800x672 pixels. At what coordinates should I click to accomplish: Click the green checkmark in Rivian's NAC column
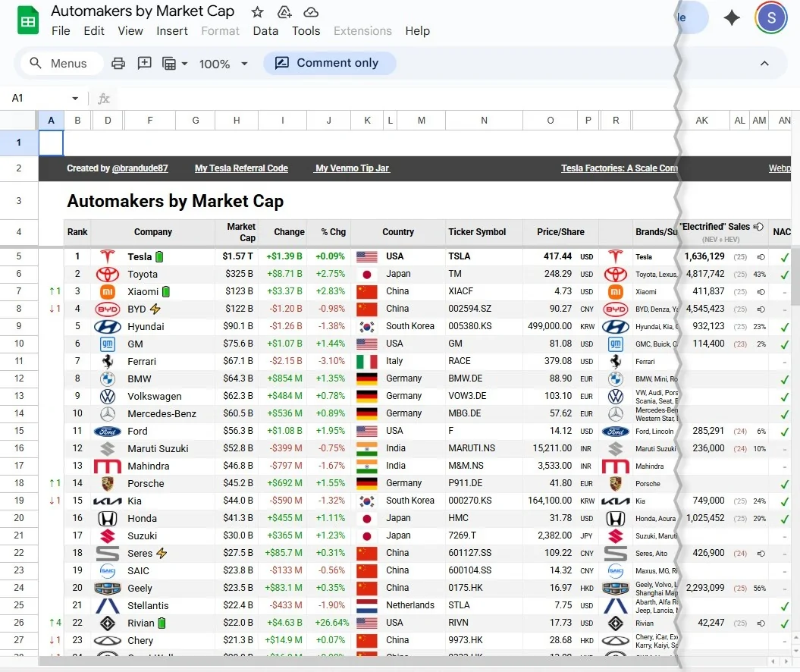coord(784,623)
